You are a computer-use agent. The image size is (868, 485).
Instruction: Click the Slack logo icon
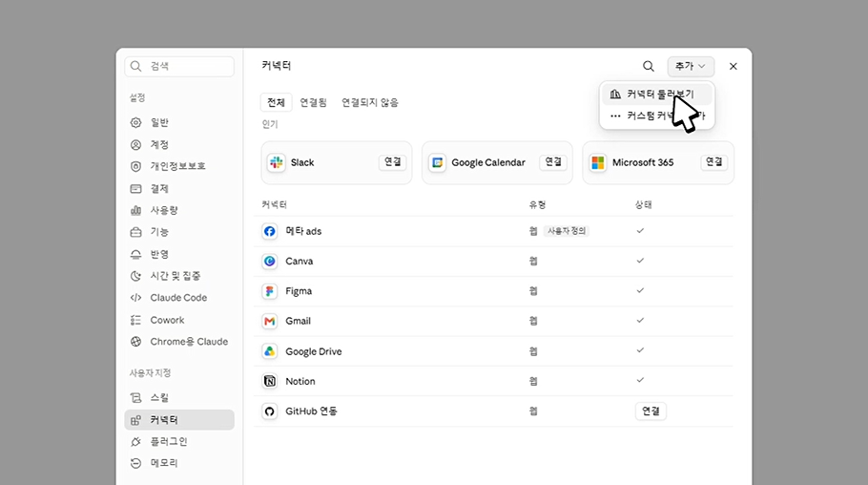(x=277, y=162)
